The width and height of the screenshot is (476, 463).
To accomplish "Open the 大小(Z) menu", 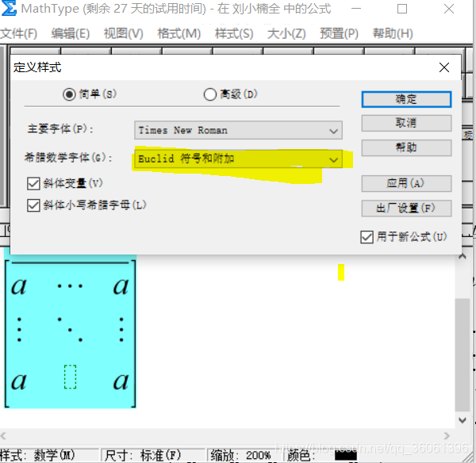I will point(286,33).
